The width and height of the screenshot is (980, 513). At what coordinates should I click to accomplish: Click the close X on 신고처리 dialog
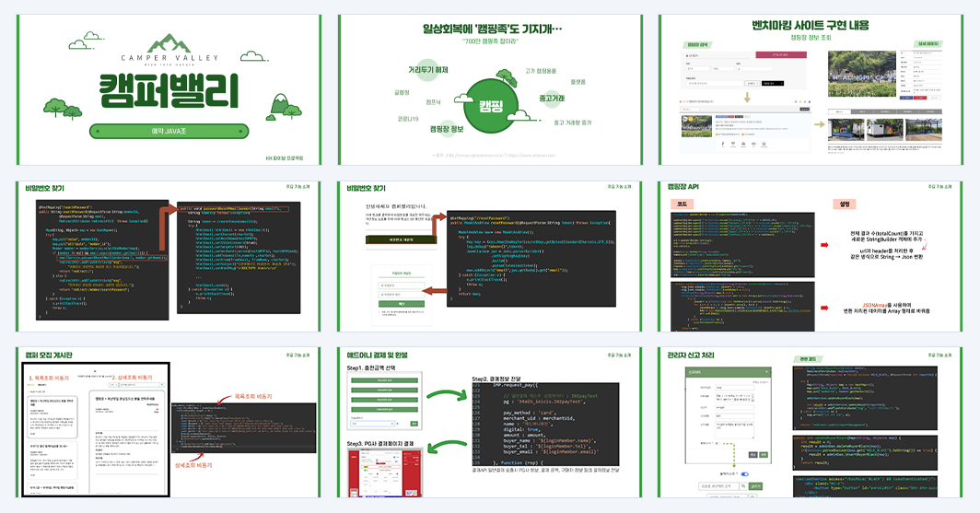766,372
